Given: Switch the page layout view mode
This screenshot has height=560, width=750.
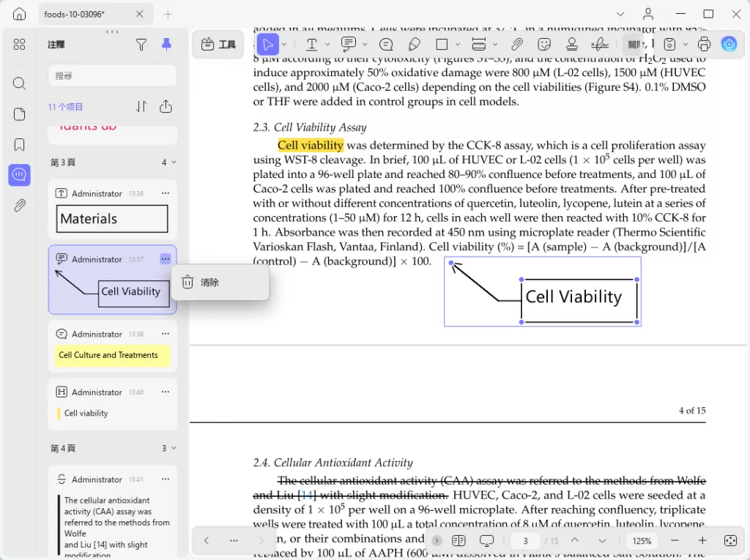Looking at the screenshot, I should click(x=458, y=540).
